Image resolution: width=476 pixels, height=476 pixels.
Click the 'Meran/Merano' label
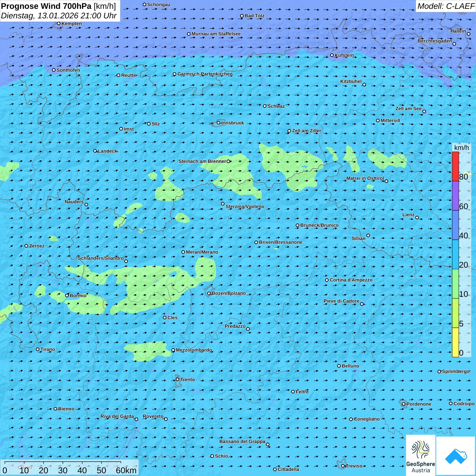(202, 252)
